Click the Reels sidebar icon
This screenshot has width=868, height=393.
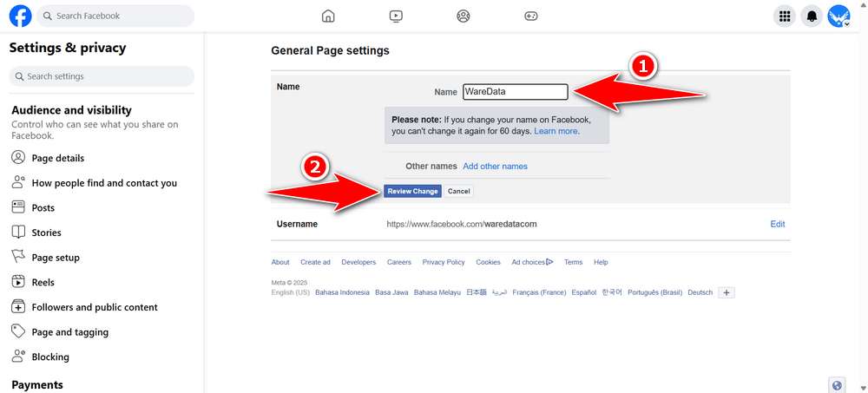tap(18, 282)
